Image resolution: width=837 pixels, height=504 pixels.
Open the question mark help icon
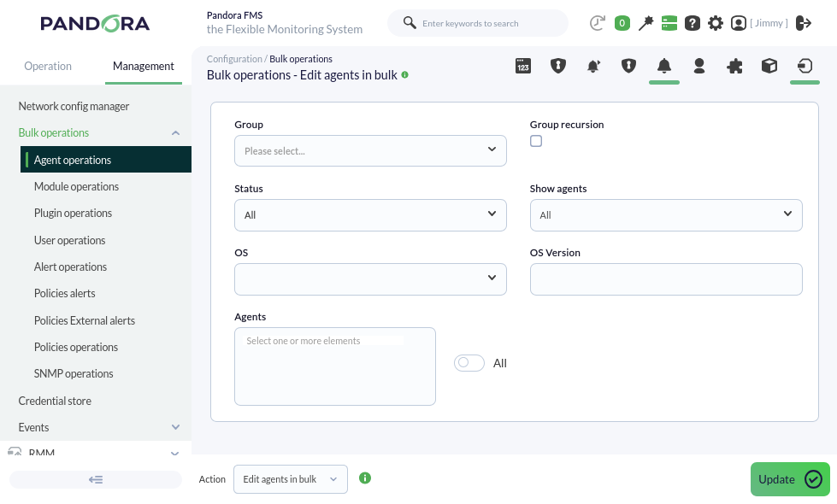[x=693, y=23]
